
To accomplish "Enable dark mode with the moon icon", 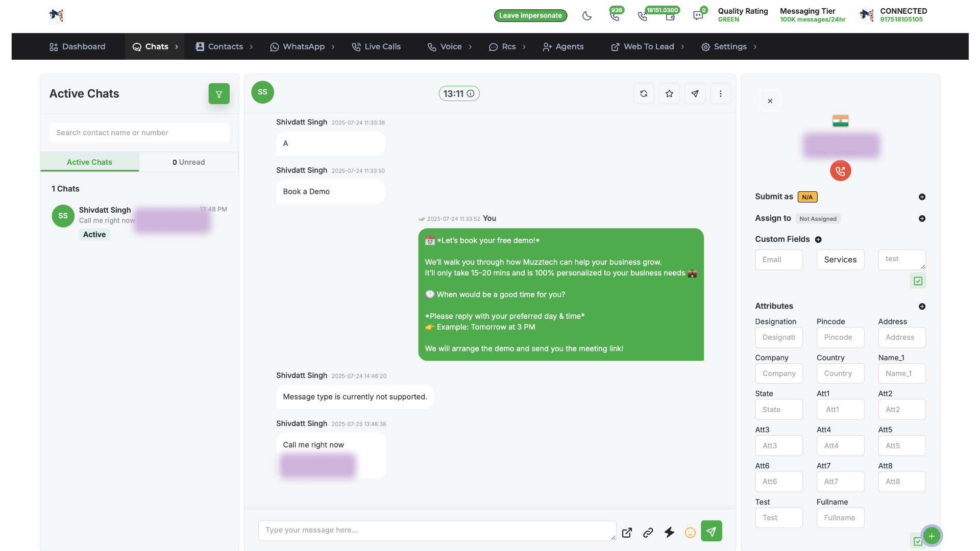I will (x=587, y=16).
